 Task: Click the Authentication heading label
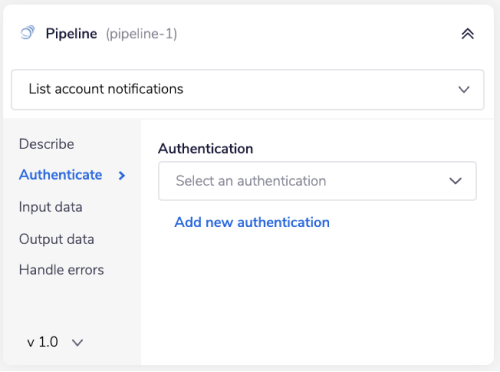coord(206,148)
